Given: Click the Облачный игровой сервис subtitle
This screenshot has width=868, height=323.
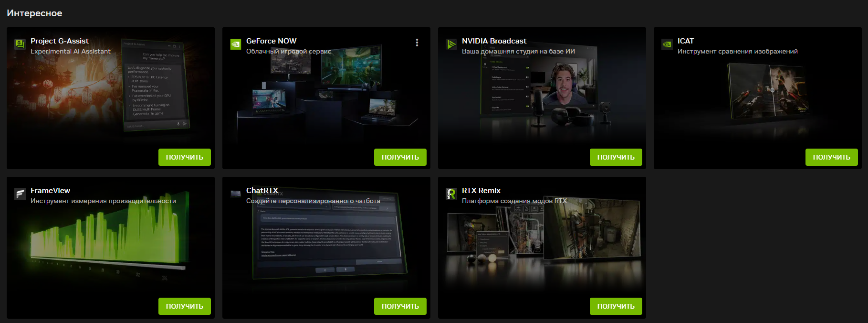Looking at the screenshot, I should click(x=289, y=51).
